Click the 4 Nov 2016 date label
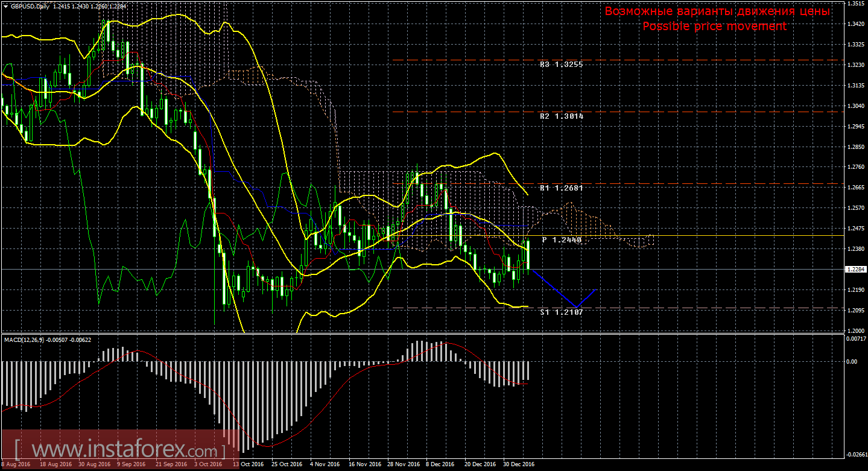 (x=325, y=464)
